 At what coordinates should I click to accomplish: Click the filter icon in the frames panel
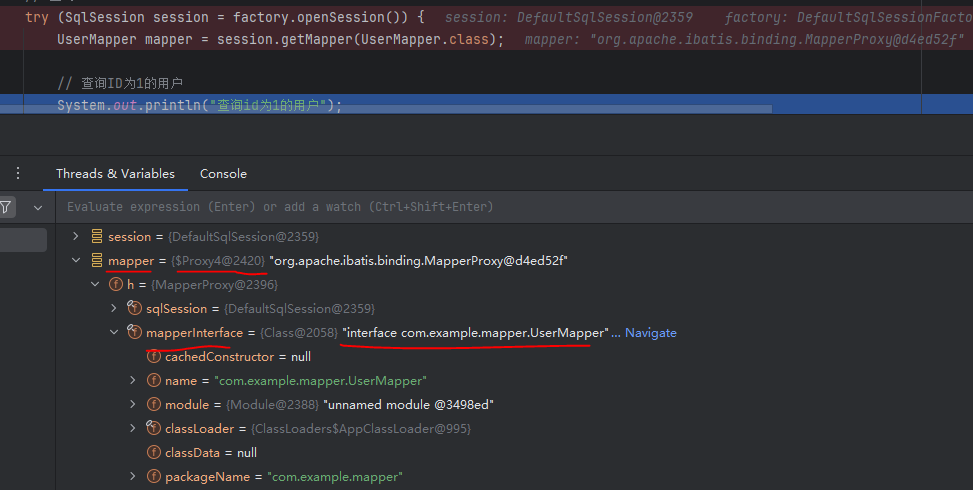[x=6, y=207]
